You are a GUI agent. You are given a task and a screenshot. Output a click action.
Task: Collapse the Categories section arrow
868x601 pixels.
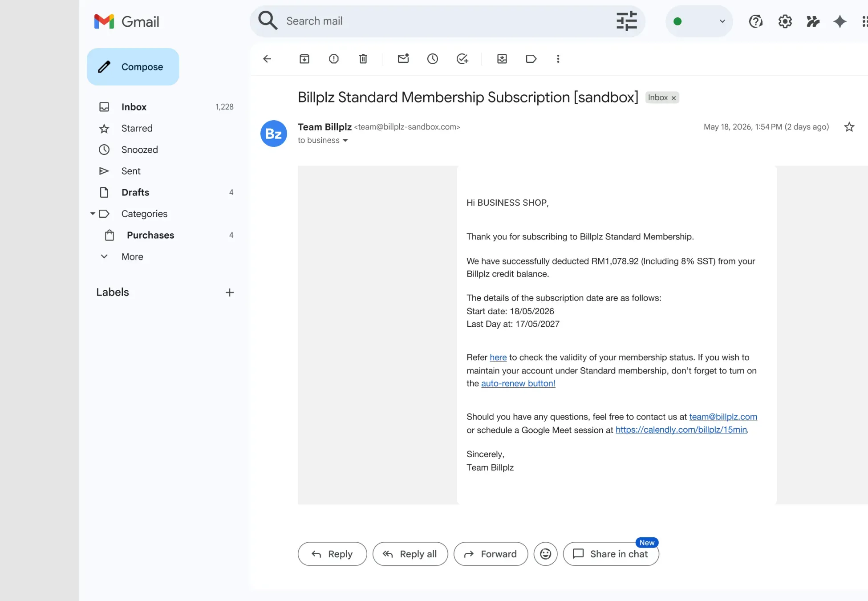click(93, 214)
